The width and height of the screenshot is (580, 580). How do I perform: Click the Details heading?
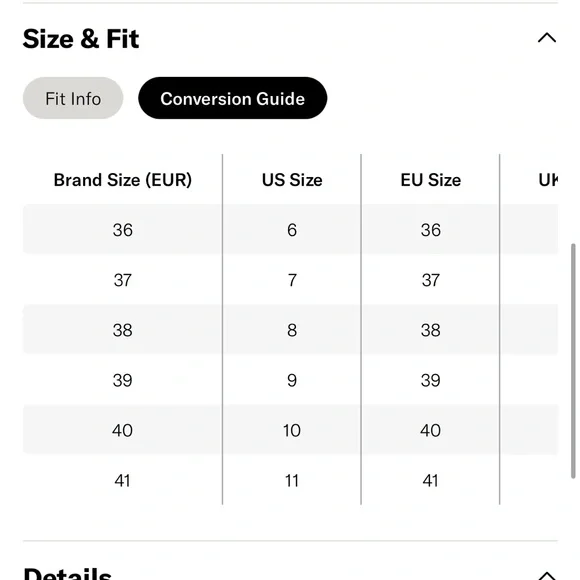(x=67, y=573)
